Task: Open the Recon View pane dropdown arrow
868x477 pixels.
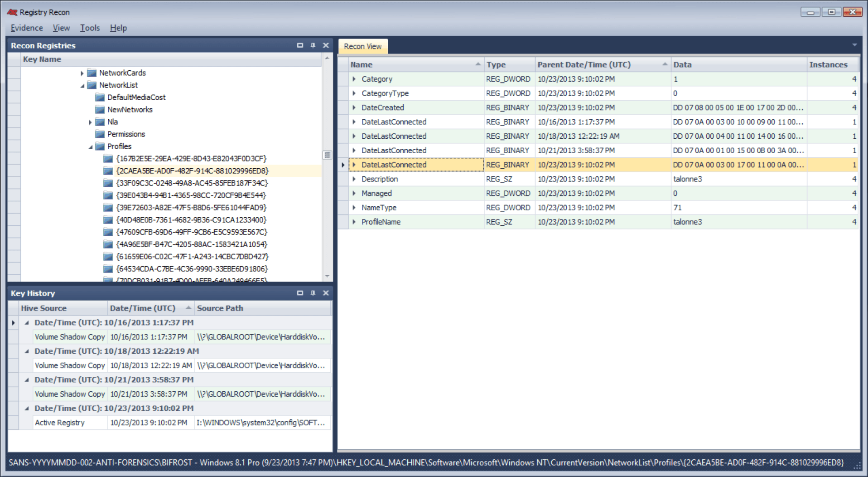Action: 854,45
